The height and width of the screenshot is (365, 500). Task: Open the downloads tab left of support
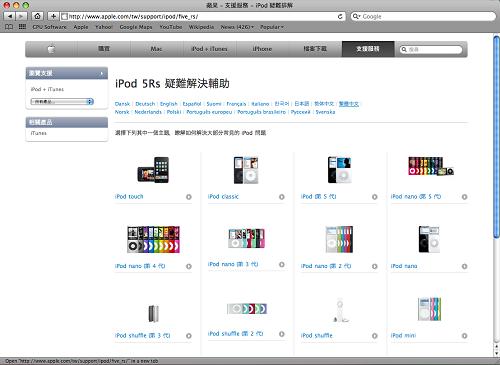[x=315, y=49]
